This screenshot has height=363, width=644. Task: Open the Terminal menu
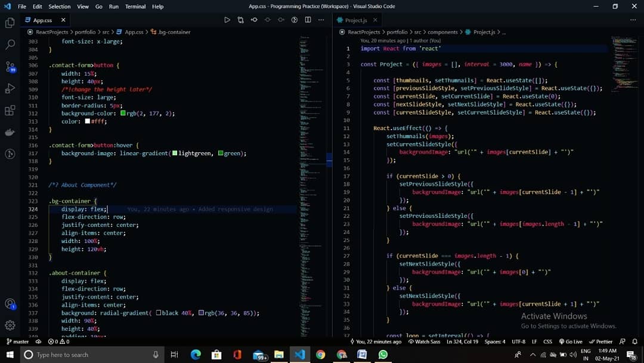tap(135, 7)
